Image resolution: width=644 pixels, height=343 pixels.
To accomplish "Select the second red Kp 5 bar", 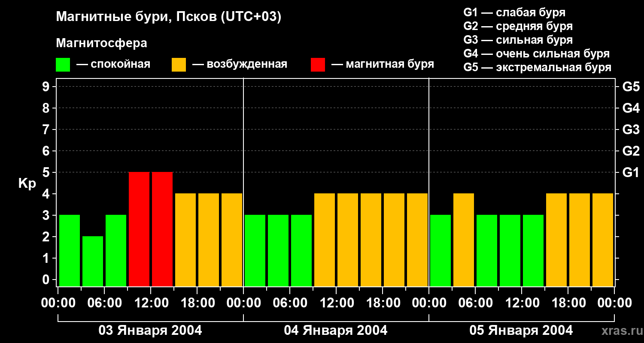I will 162,229.
